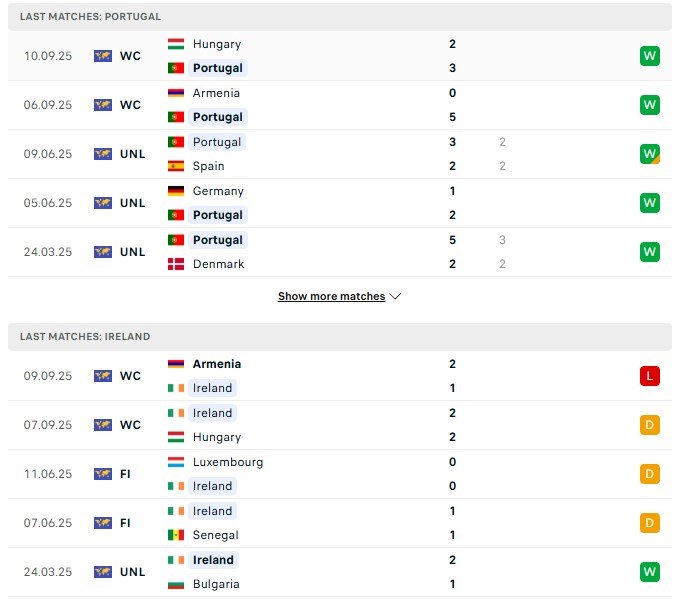This screenshot has width=684, height=601.
Task: Click the Germany flag icon
Action: tap(176, 191)
